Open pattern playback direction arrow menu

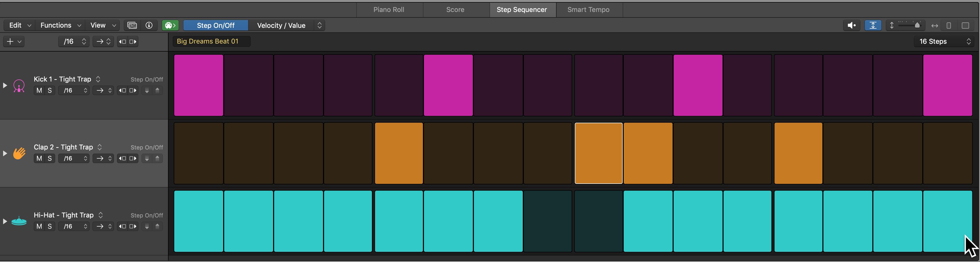[x=104, y=41]
